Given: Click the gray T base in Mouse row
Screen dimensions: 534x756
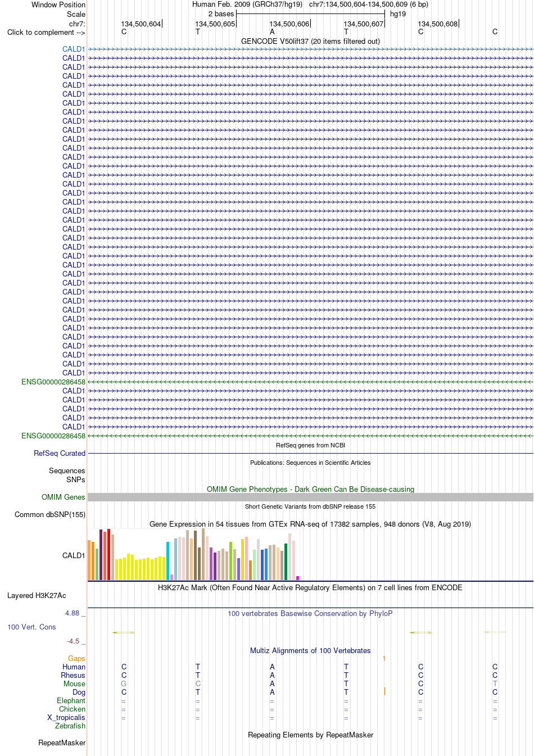Looking at the screenshot, I should tap(495, 684).
